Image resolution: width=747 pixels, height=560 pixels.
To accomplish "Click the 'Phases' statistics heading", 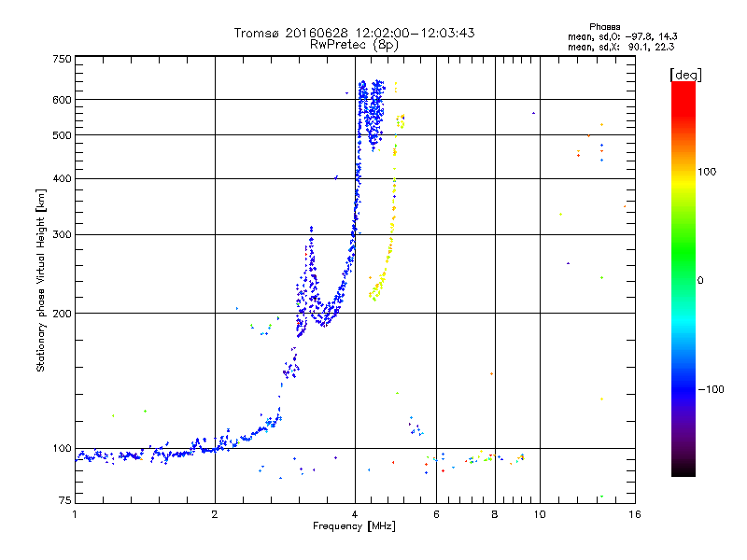I will click(x=604, y=27).
